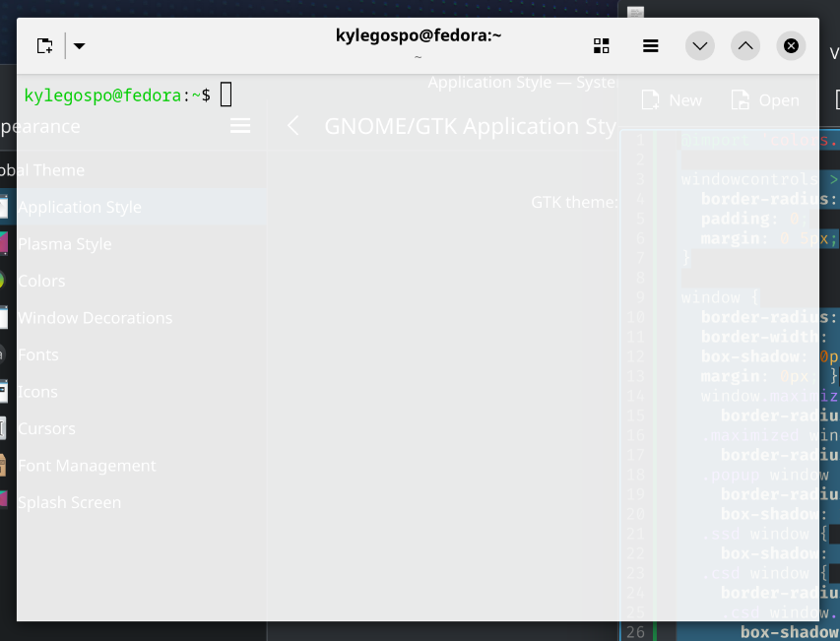Click the split-view layout icon in terminal titlebar

pyautogui.click(x=601, y=45)
